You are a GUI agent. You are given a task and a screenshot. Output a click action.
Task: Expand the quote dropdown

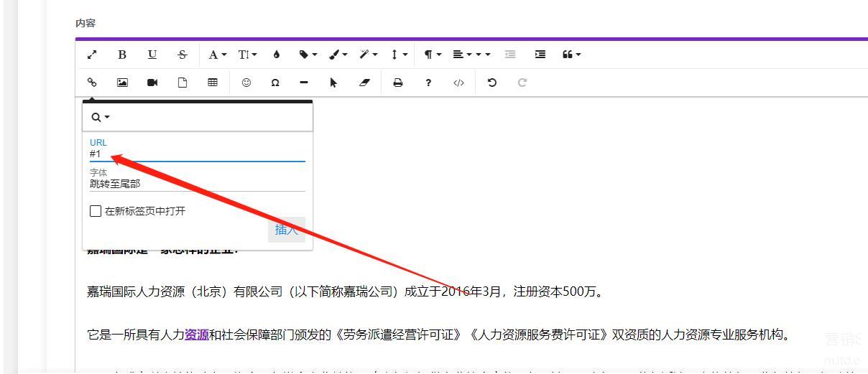pyautogui.click(x=572, y=55)
